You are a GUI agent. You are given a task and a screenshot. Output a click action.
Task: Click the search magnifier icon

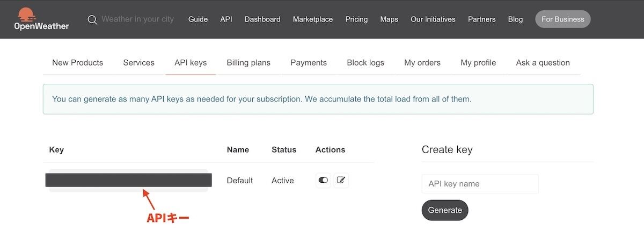click(x=92, y=19)
